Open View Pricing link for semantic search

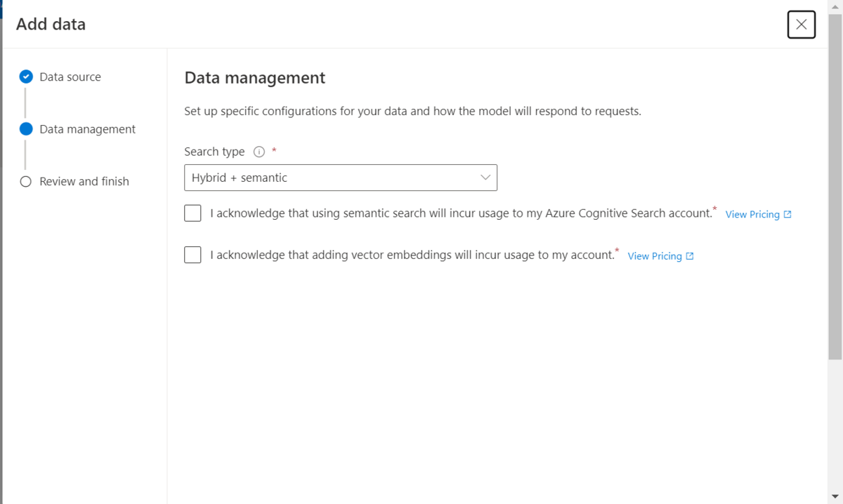pyautogui.click(x=758, y=214)
